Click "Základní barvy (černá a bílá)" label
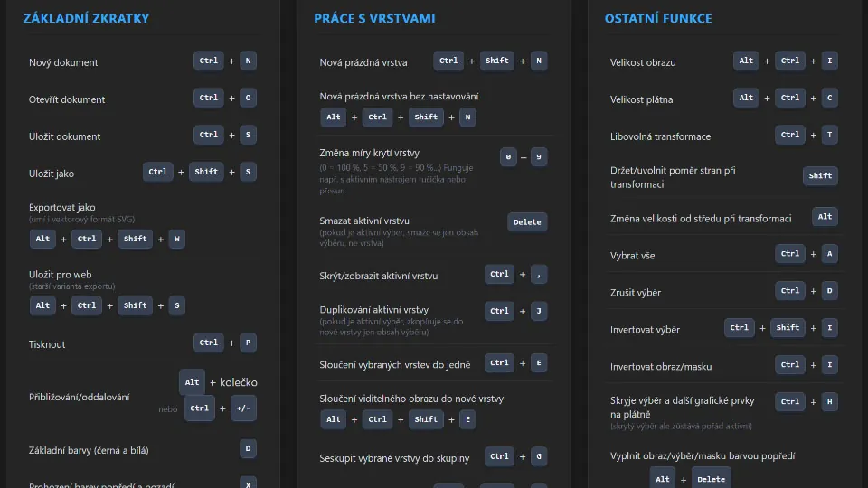Screen dimensions: 868x488 click(89, 450)
